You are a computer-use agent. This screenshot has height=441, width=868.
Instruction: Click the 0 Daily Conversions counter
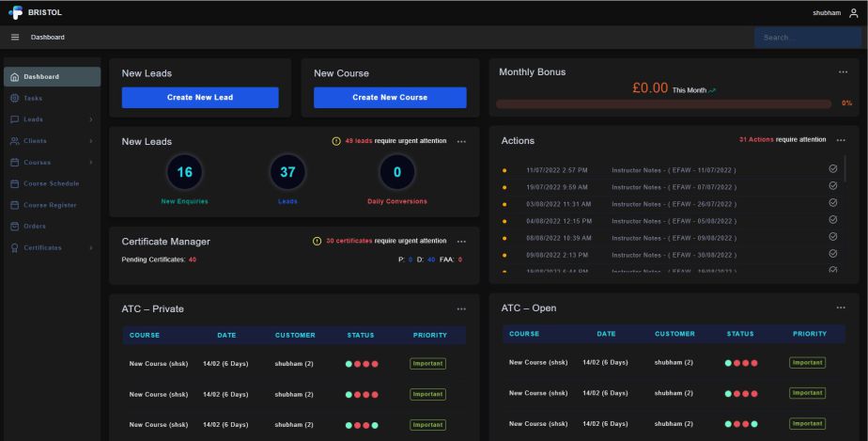[x=397, y=172]
